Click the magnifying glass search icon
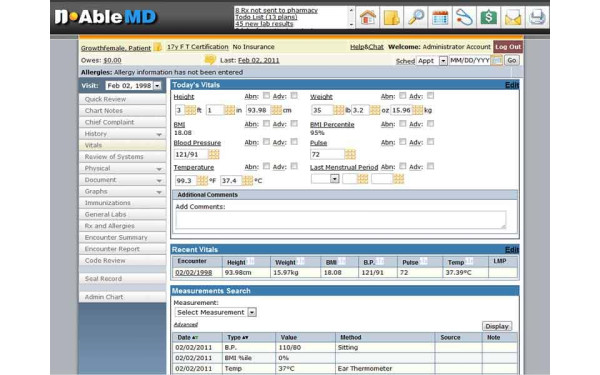The width and height of the screenshot is (600, 375). pos(416,17)
